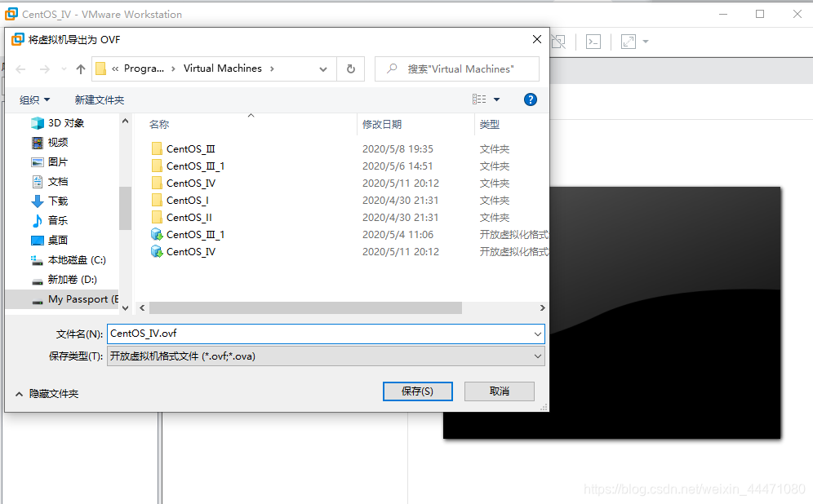The height and width of the screenshot is (504, 813).
Task: Refresh the Virtual Machines folder listing
Action: [351, 69]
